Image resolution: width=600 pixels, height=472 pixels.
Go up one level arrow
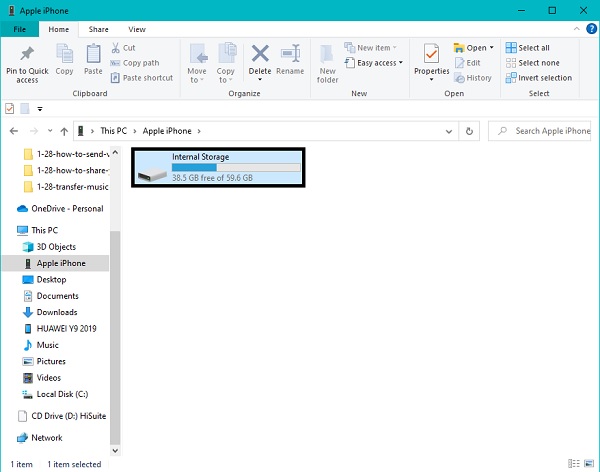click(x=64, y=131)
